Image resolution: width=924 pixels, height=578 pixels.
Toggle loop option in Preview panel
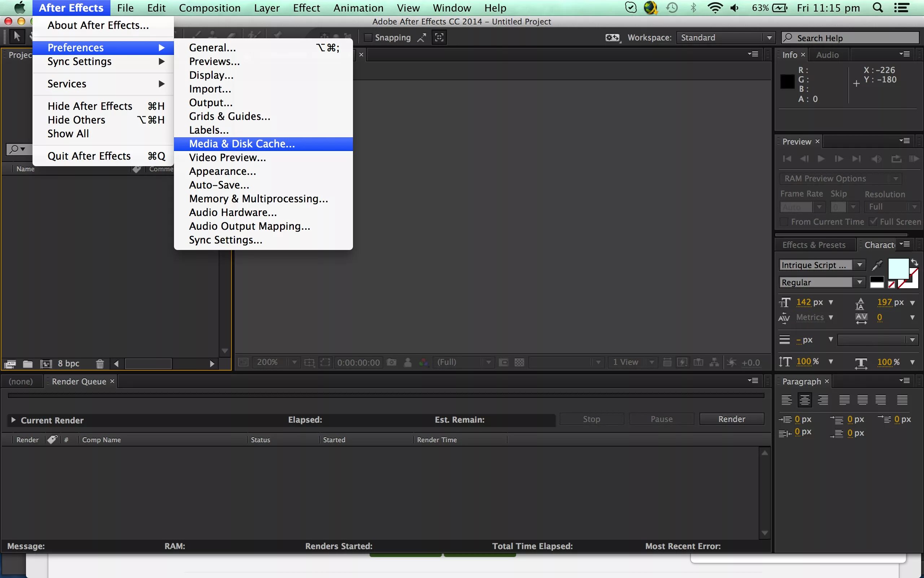coord(896,159)
